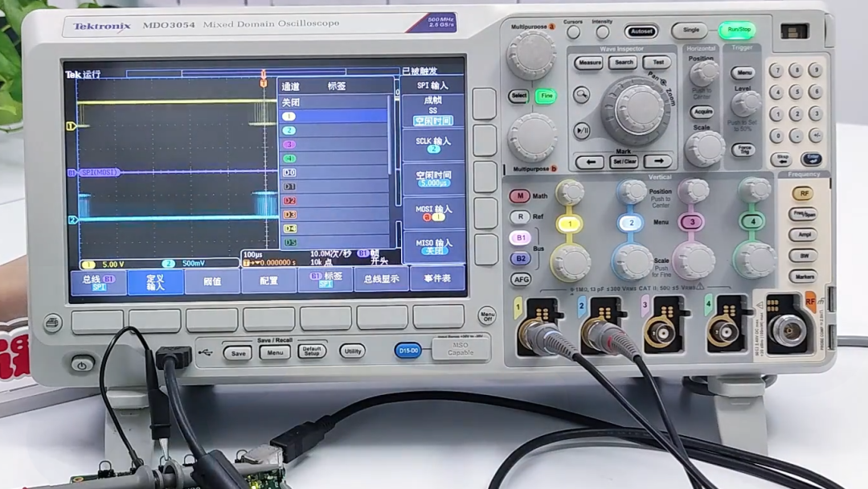Screen dimensions: 868x489
Task: Choose 关闭 in the channel list
Action: tap(334, 102)
